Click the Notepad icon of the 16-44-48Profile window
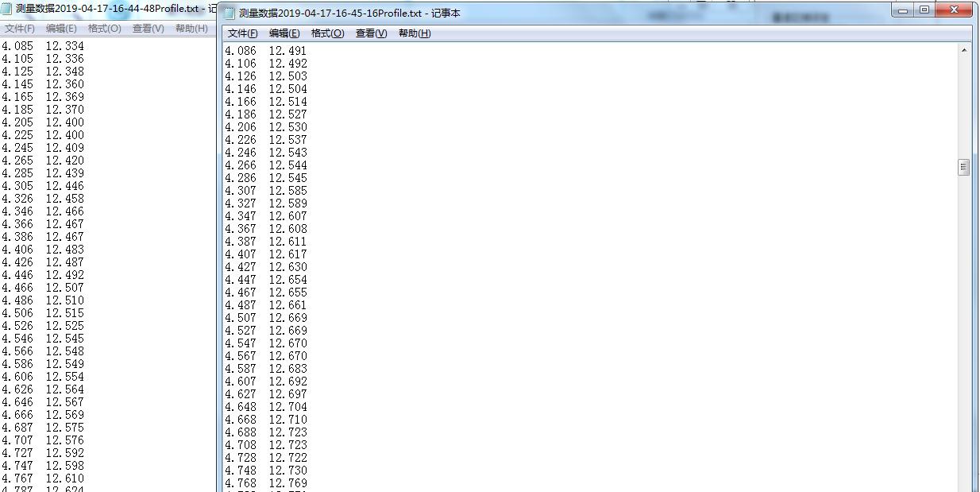 pos(7,9)
